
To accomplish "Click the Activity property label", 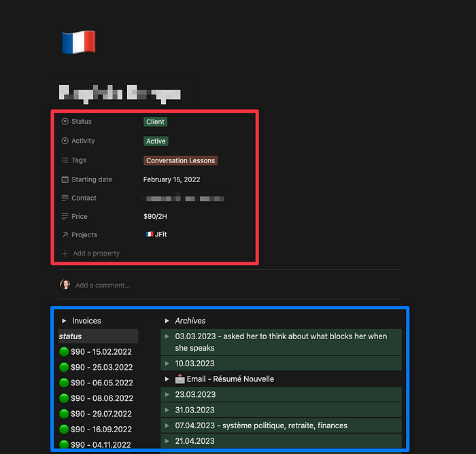I will click(x=83, y=141).
